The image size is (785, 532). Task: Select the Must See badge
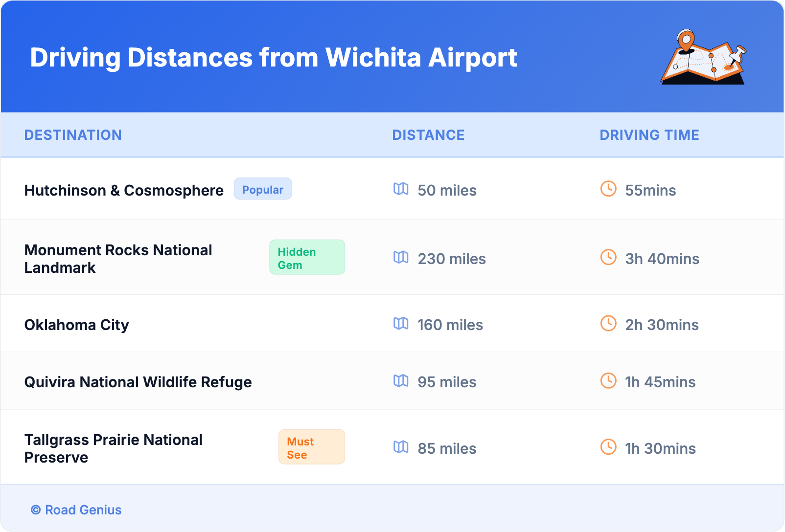pyautogui.click(x=311, y=447)
